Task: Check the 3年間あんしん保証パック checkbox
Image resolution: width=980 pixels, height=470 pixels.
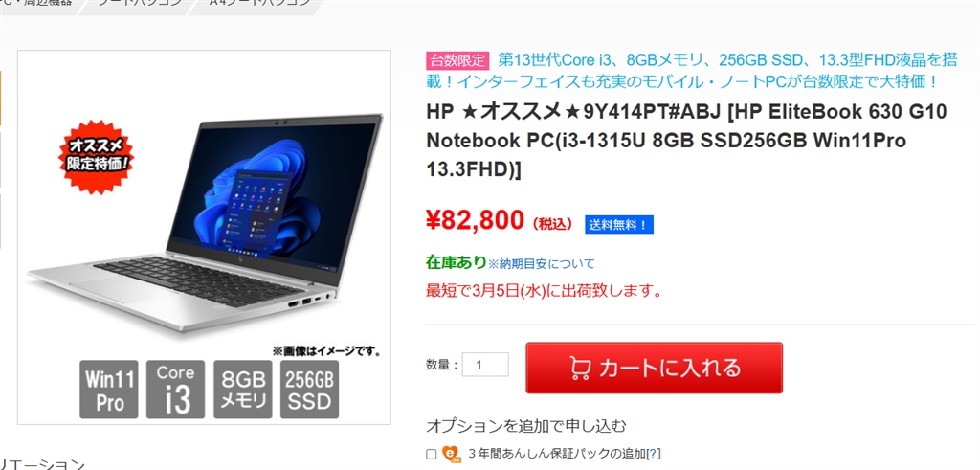Action: click(431, 455)
